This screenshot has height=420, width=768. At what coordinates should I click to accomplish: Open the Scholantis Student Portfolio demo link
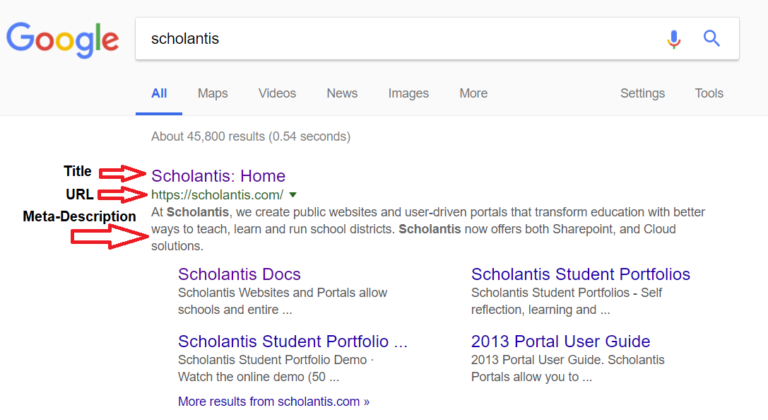pyautogui.click(x=292, y=341)
